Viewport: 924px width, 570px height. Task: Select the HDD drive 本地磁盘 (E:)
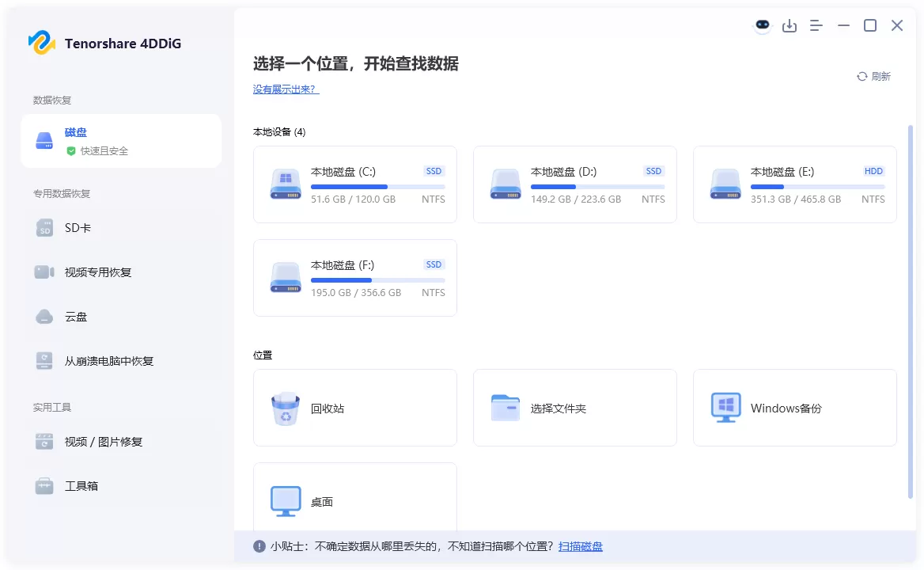click(794, 184)
